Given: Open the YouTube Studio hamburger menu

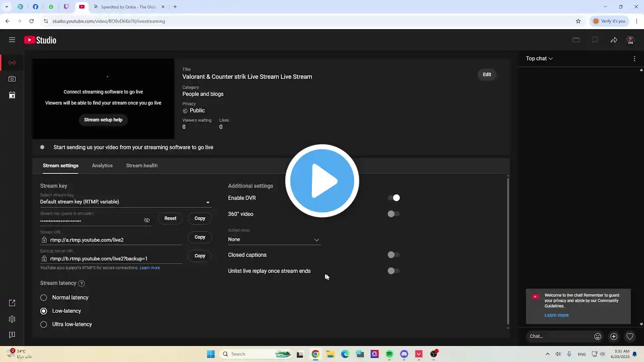Looking at the screenshot, I should (x=12, y=40).
